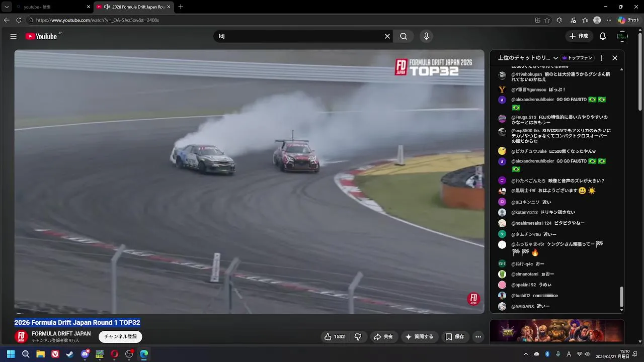644x362 pixels.
Task: Open a new browser tab
Action: [181, 7]
